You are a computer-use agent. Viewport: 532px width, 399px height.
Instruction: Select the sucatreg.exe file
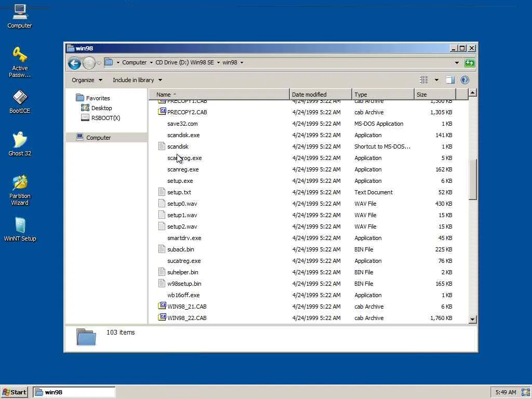coord(184,261)
